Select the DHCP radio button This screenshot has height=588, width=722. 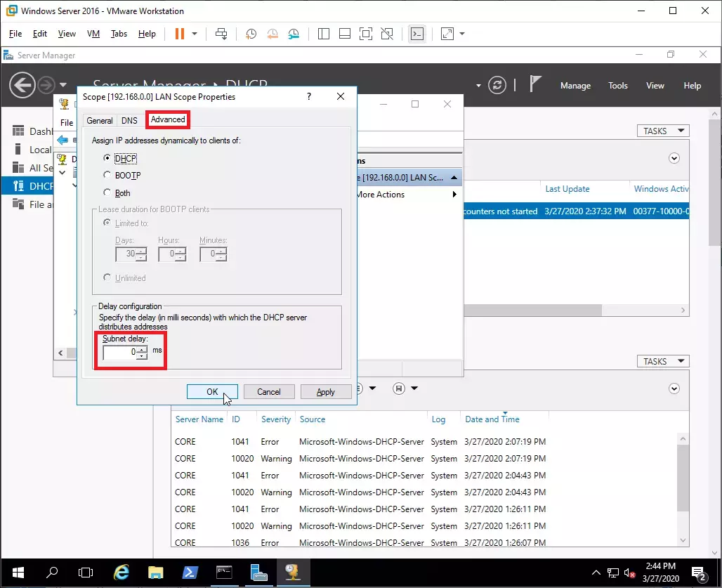pyautogui.click(x=107, y=158)
